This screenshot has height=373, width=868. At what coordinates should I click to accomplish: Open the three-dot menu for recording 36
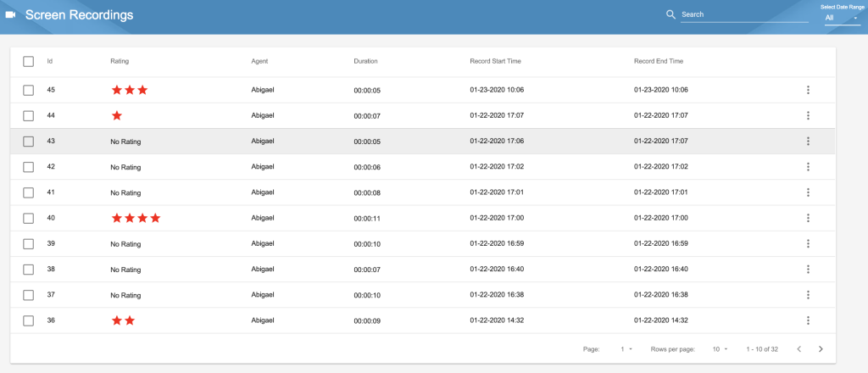tap(808, 320)
